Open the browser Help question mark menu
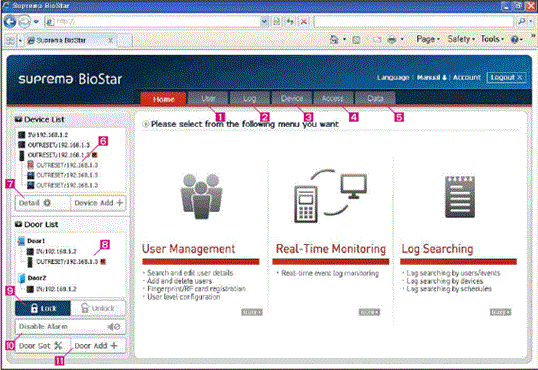Image resolution: width=538 pixels, height=370 pixels. (x=516, y=39)
